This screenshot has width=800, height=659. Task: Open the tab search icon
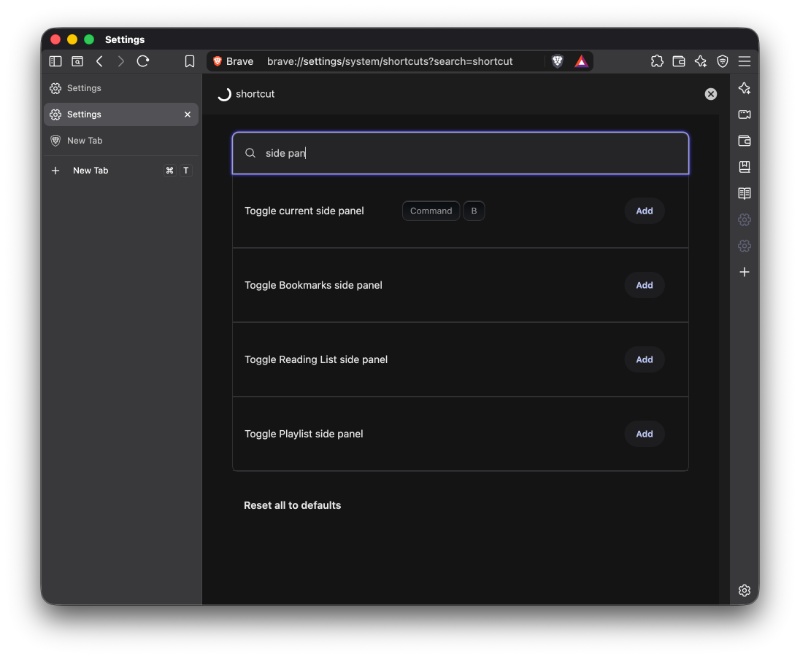[77, 61]
